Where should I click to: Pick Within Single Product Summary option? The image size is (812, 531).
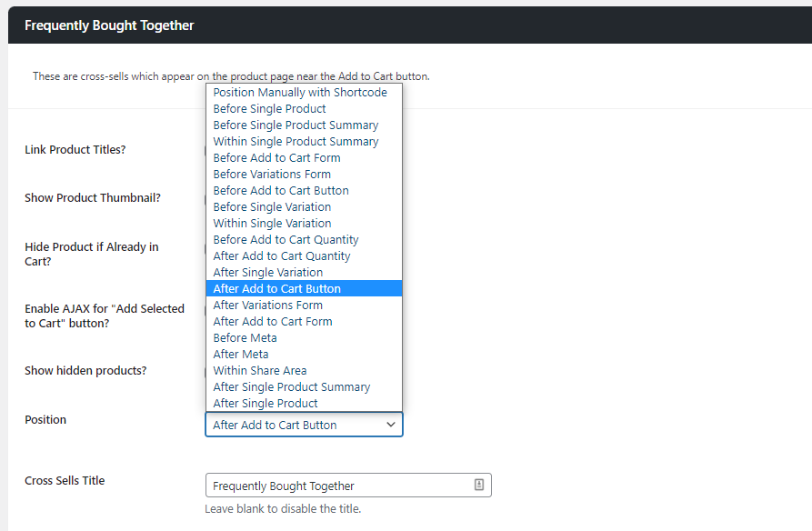pos(296,141)
